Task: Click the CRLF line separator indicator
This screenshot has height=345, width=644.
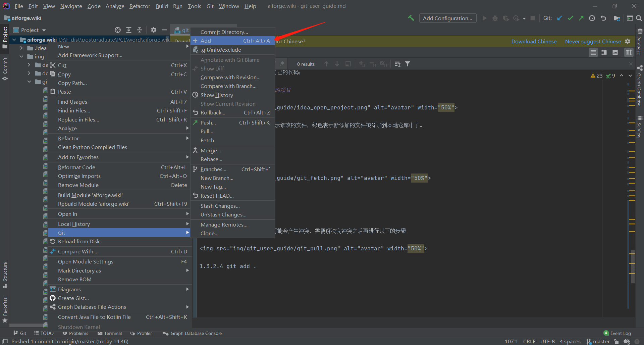Action: click(529, 341)
